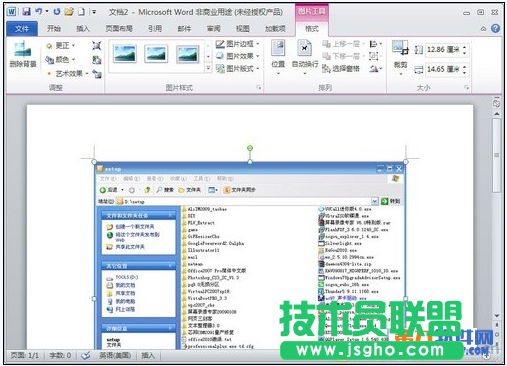
Task: Click the Reset Picture icon
Action: click(x=97, y=74)
